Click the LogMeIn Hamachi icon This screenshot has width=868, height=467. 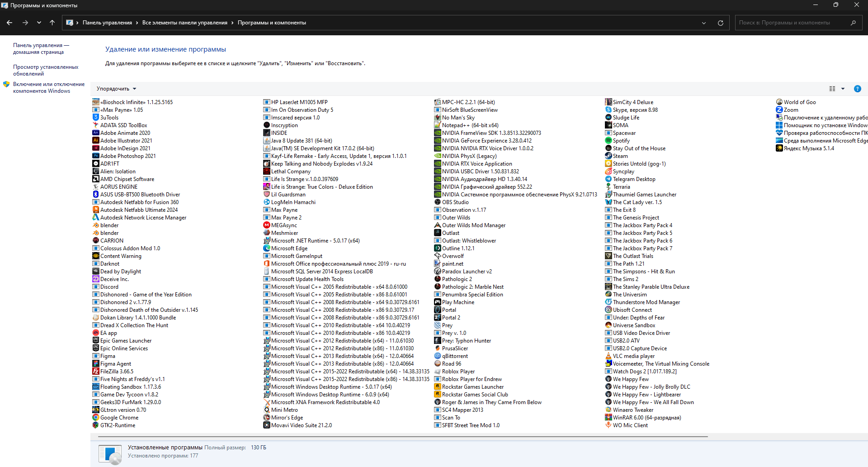[x=267, y=202]
